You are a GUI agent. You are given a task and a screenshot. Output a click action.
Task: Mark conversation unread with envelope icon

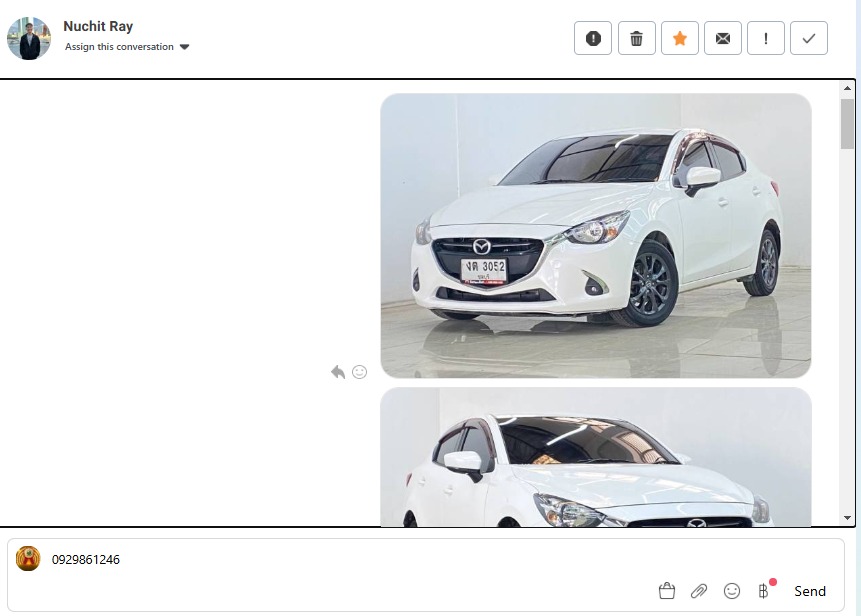tap(723, 38)
